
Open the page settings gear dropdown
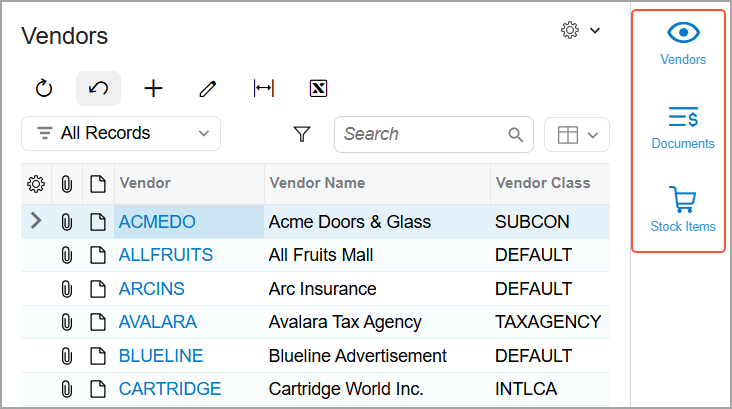click(580, 30)
